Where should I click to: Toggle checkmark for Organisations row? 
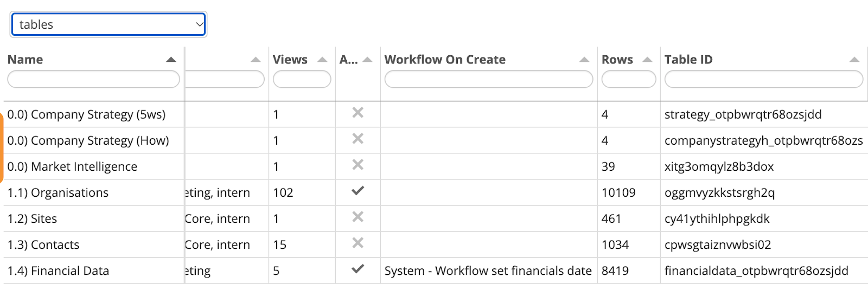coord(358,191)
